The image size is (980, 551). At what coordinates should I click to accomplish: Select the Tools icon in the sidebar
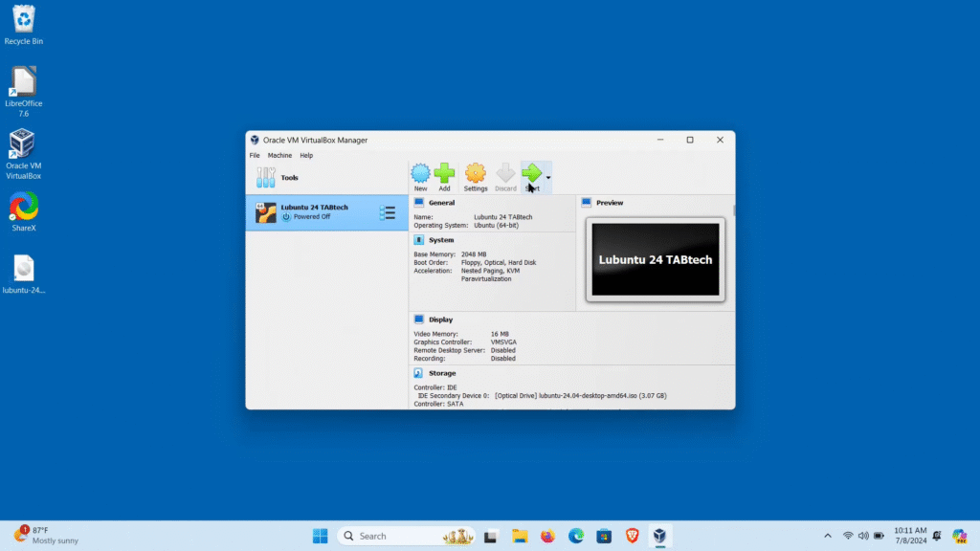point(266,178)
